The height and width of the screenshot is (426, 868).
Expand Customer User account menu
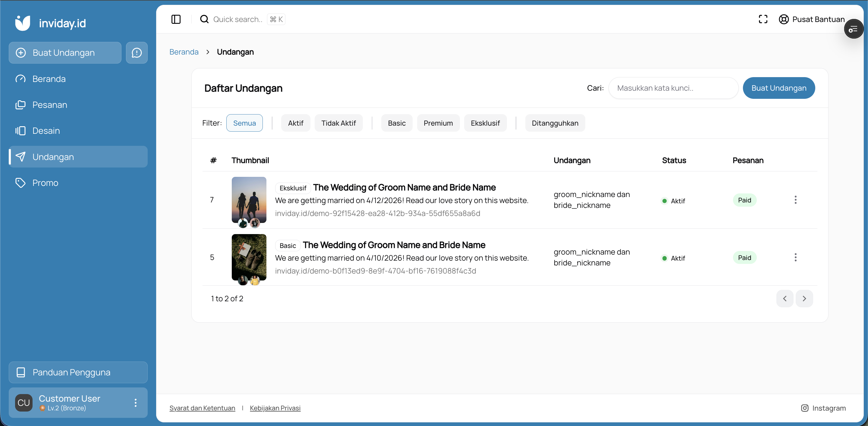pyautogui.click(x=135, y=403)
